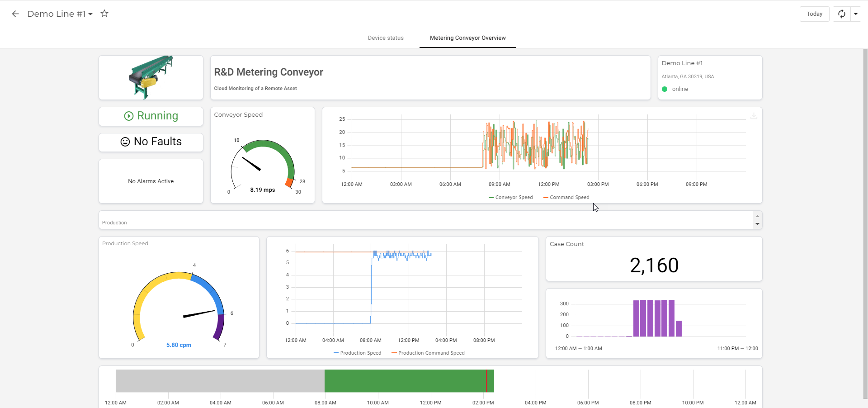Click the Today date range button
The image size is (868, 408).
814,14
